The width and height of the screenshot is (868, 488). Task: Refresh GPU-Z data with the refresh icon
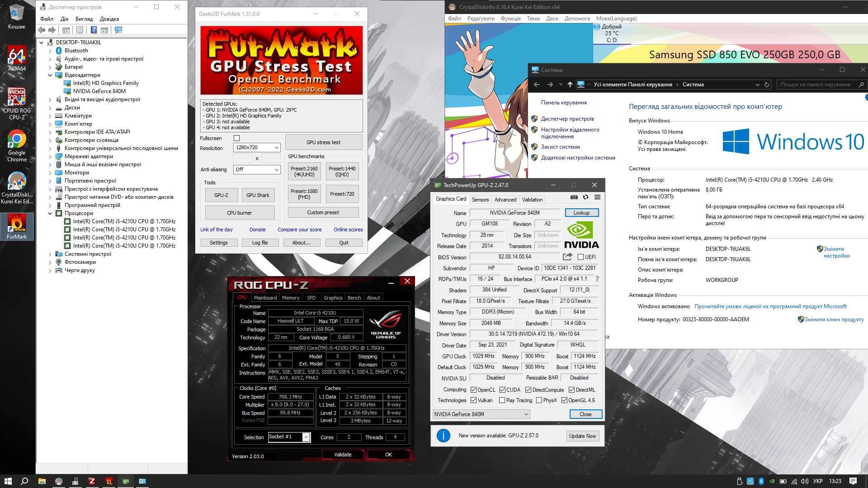(x=585, y=197)
